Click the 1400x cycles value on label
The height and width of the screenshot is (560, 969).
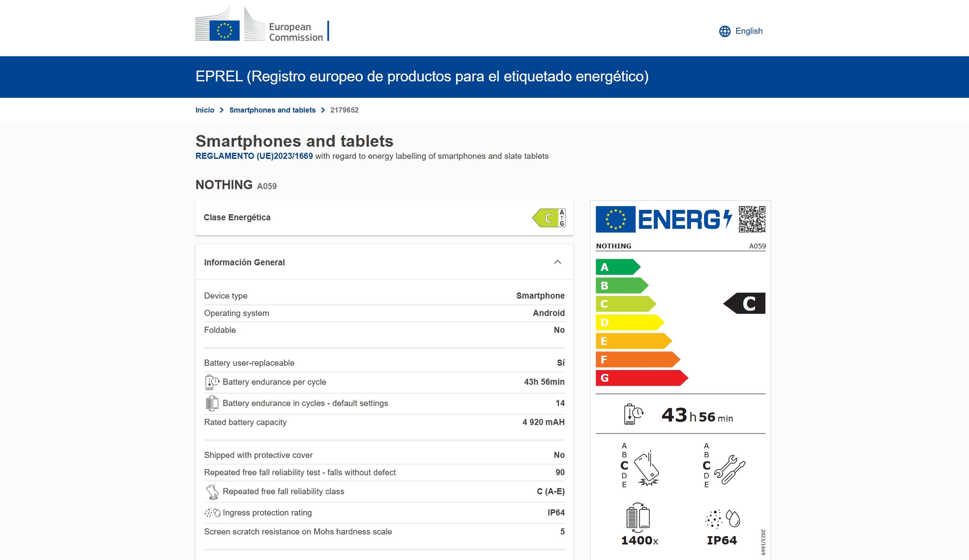click(639, 540)
